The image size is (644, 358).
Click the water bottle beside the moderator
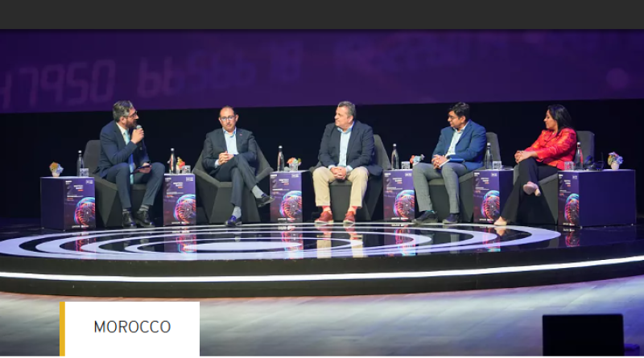(80, 163)
